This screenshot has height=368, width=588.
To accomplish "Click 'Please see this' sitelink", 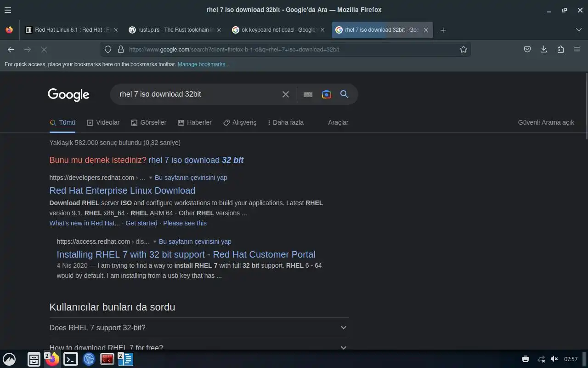I will (x=185, y=223).
